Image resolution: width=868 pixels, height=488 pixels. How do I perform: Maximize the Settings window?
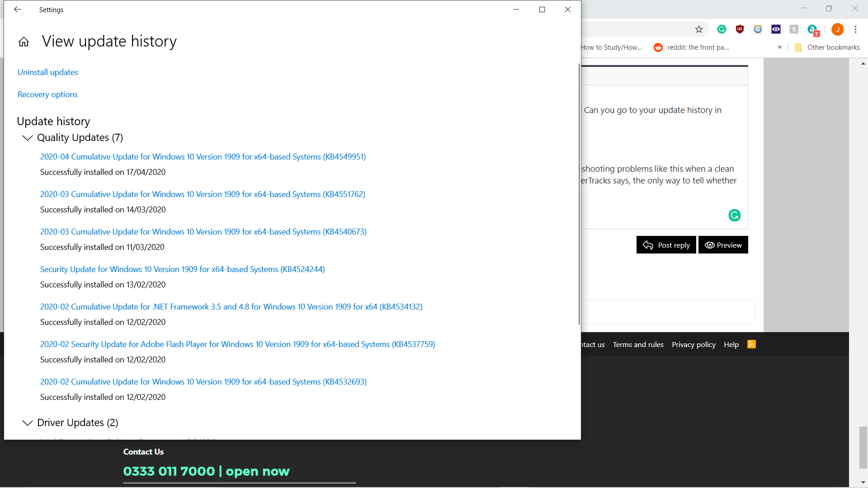(x=542, y=9)
